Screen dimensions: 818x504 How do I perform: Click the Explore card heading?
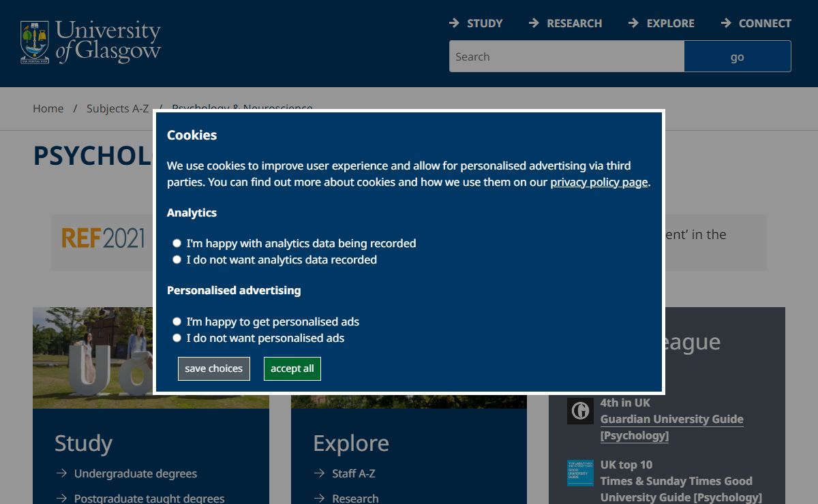click(351, 443)
